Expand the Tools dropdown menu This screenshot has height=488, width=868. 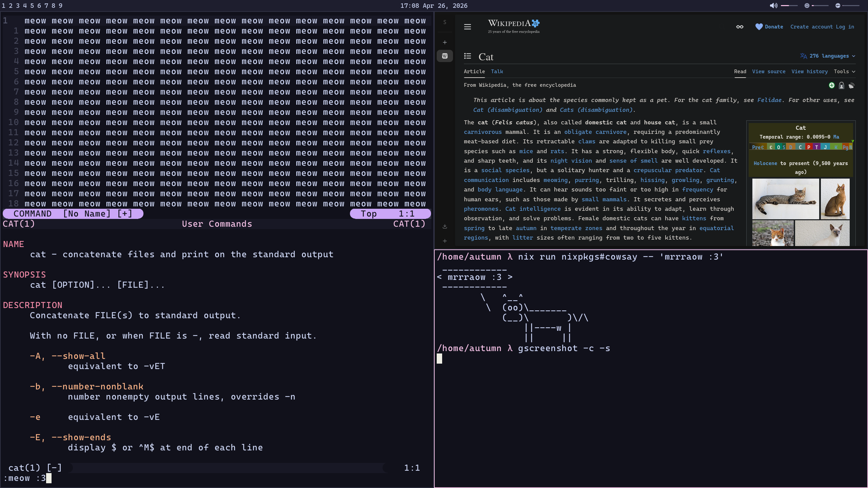(x=844, y=72)
